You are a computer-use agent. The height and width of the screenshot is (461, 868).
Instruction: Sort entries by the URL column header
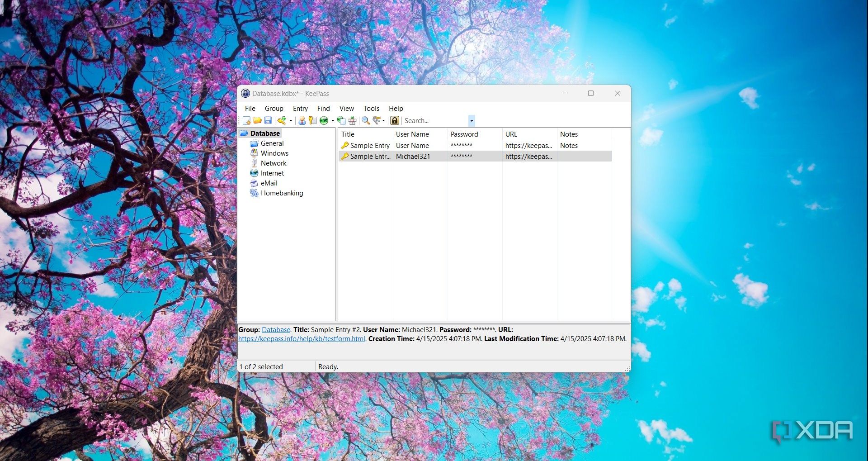pos(529,134)
